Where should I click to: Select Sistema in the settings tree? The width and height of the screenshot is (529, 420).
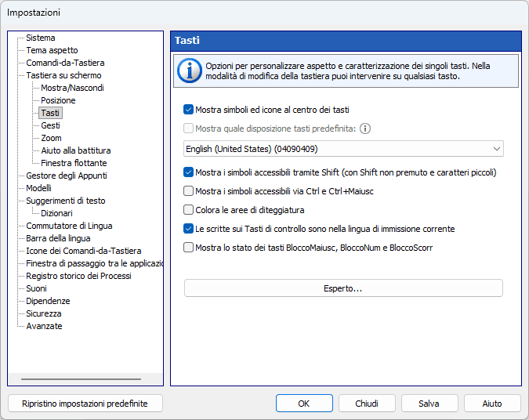41,38
